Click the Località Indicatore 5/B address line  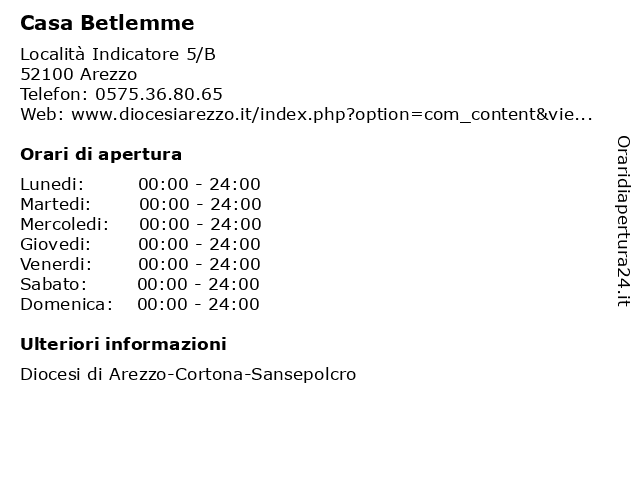118,54
